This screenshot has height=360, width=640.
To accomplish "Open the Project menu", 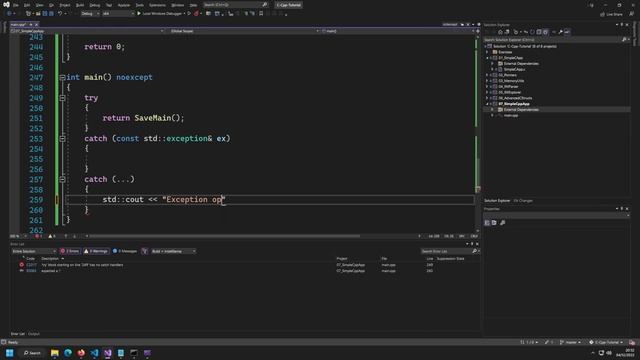I will [64, 5].
